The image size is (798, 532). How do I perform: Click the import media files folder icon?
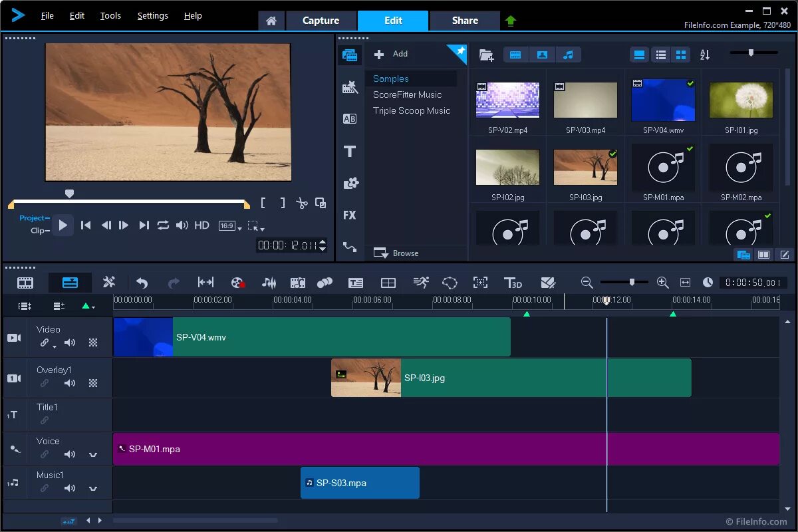[486, 55]
